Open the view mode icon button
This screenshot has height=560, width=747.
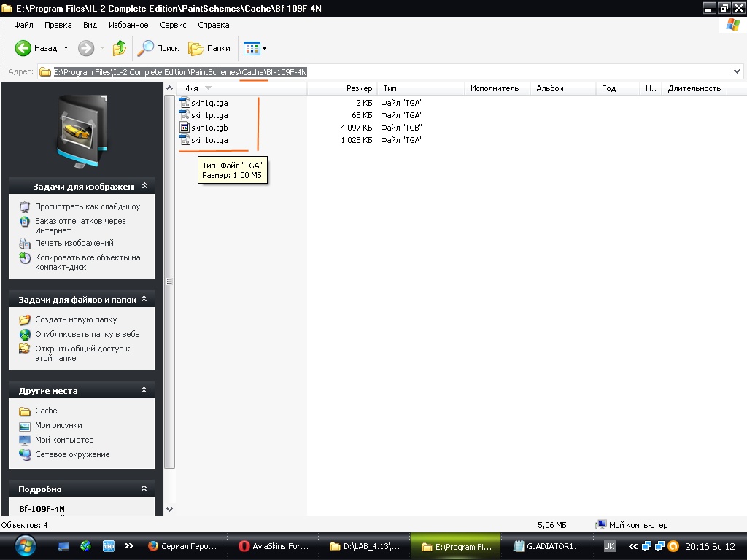coord(252,49)
